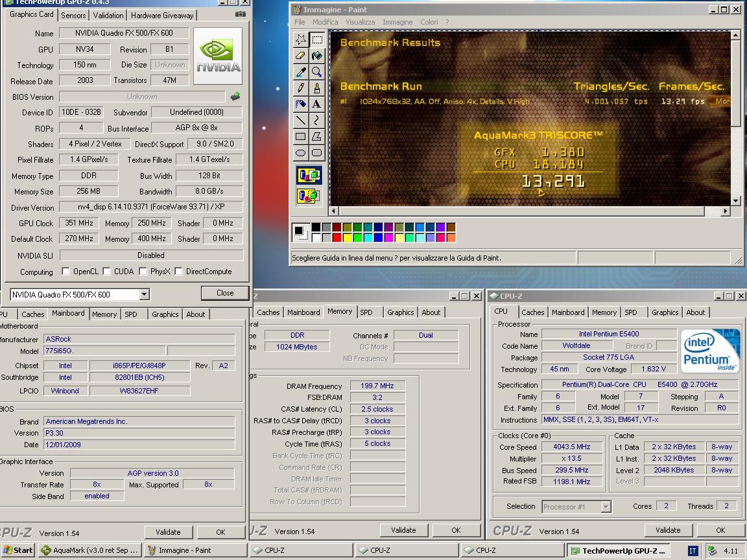This screenshot has height=560, width=747.
Task: Click Validate in the DRAM Frequency CPU-Z window
Action: tap(403, 530)
